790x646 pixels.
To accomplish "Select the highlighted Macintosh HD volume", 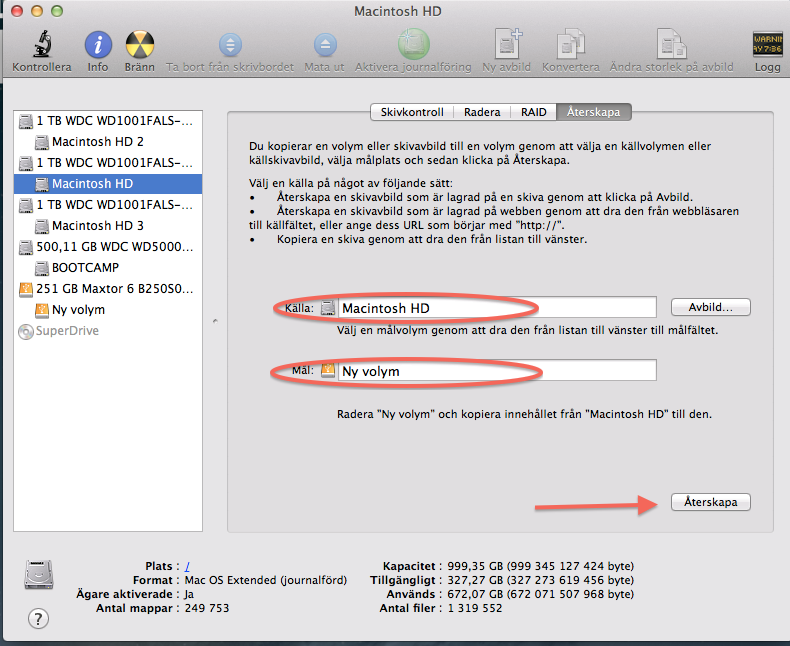I will pos(108,184).
